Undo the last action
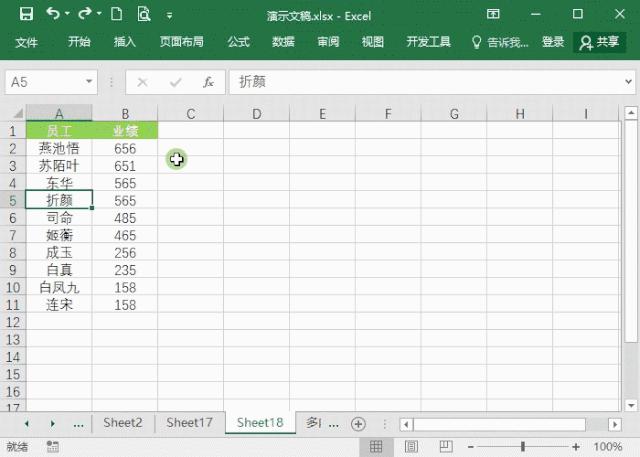This screenshot has width=640, height=457. [53, 14]
